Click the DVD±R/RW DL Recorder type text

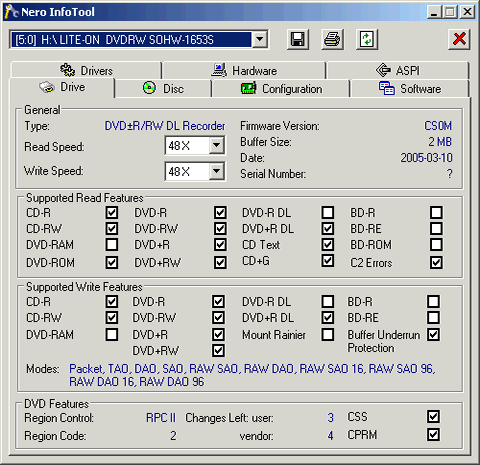pos(165,126)
